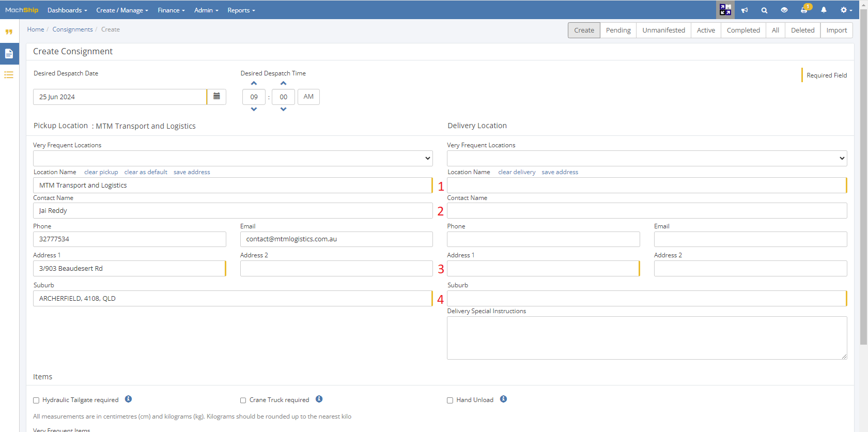Switch to the Completed tab
This screenshot has width=868, height=432.
743,30
